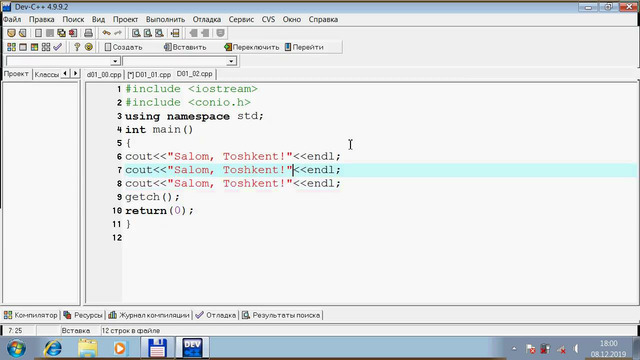Switch to the [*] D01_01.cpp tab
The image size is (640, 360).
pos(149,74)
